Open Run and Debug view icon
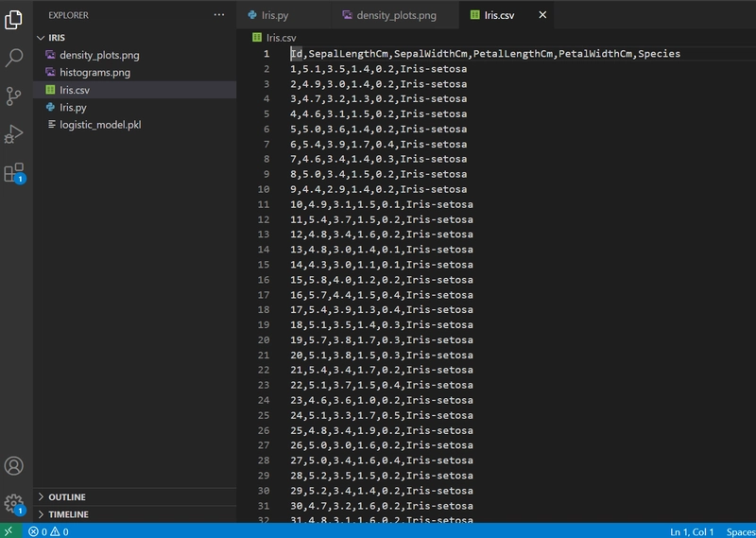Viewport: 756px width, 538px height. point(13,134)
